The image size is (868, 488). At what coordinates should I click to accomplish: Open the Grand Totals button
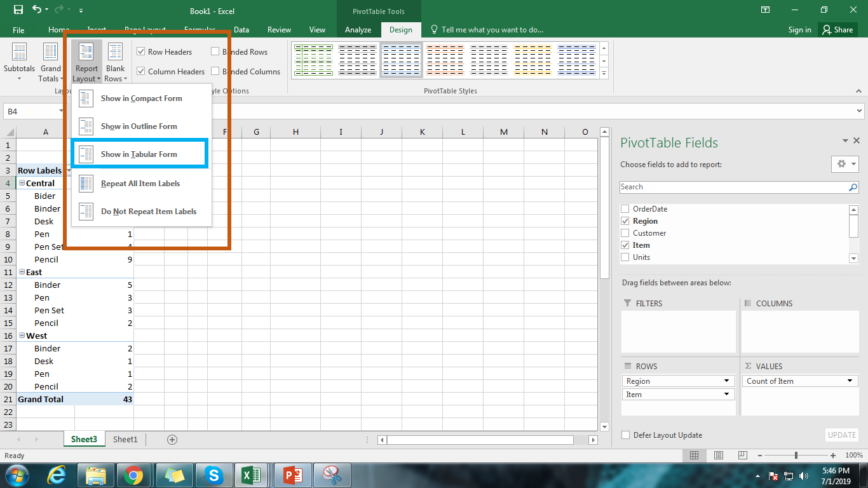click(x=51, y=62)
